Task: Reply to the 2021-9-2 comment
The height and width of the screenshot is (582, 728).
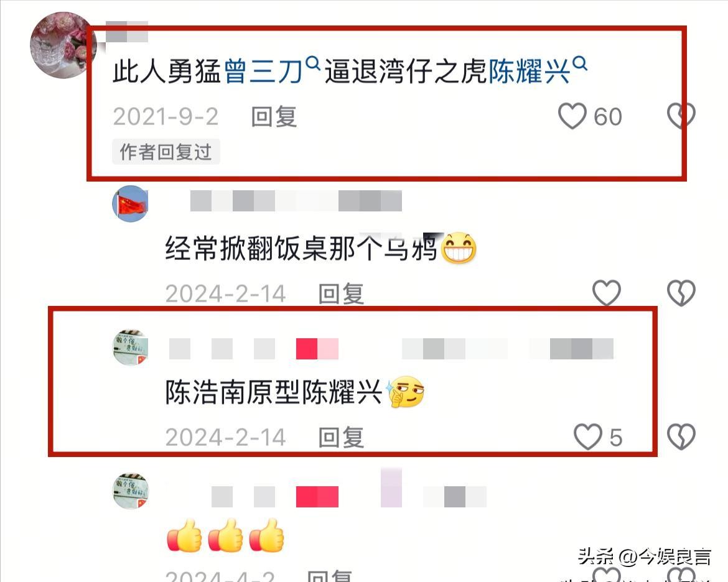Action: tap(274, 116)
